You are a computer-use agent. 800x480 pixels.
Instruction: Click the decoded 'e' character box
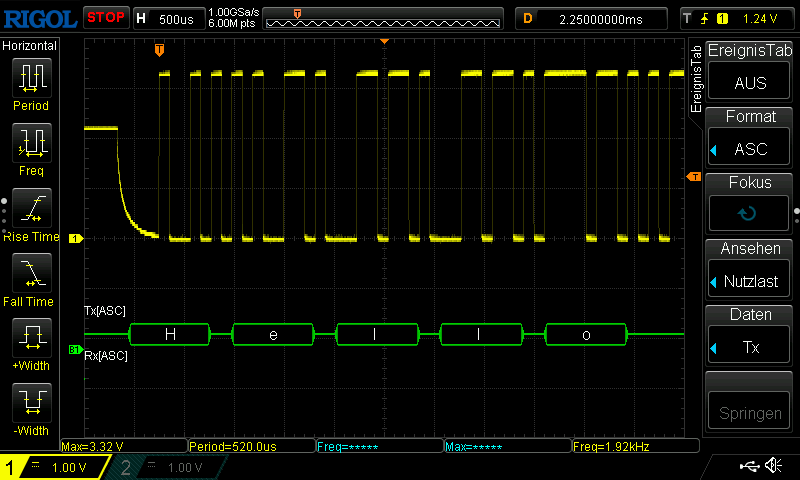click(x=273, y=335)
